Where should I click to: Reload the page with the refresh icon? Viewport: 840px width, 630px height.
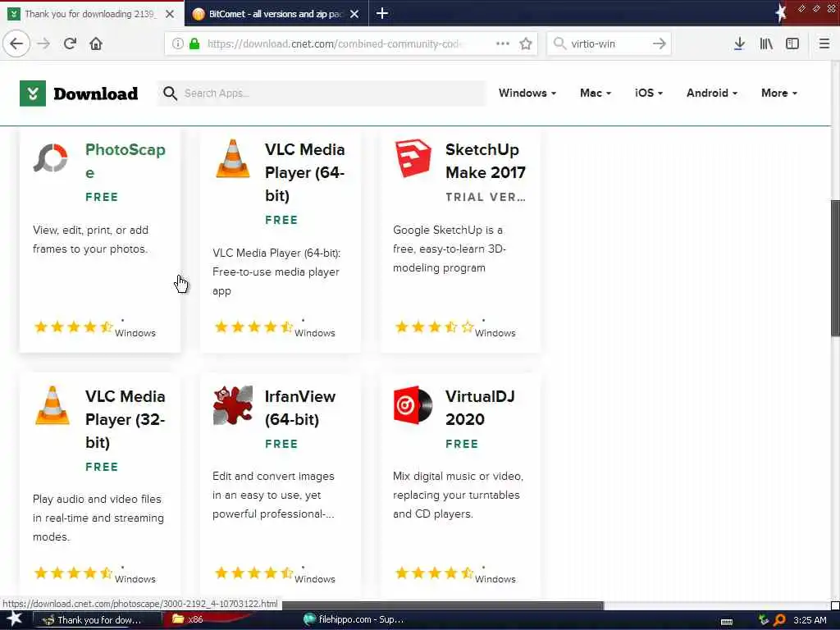tap(70, 43)
